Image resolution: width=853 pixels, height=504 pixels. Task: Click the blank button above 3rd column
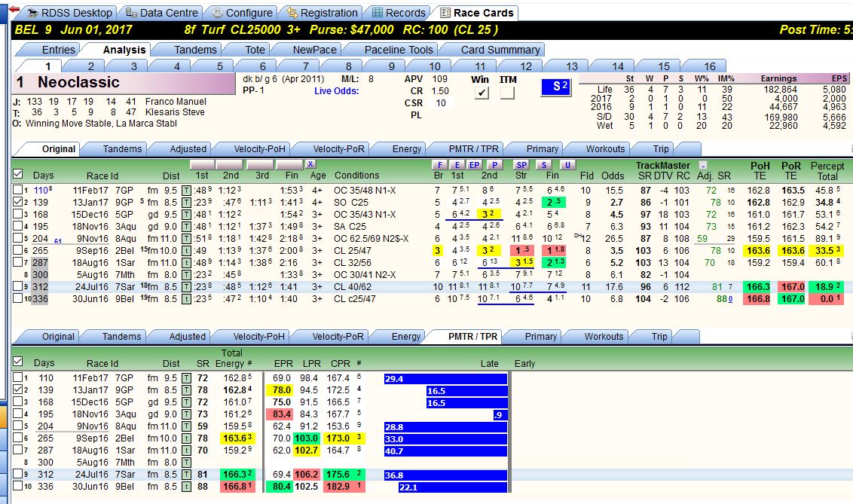[259, 164]
